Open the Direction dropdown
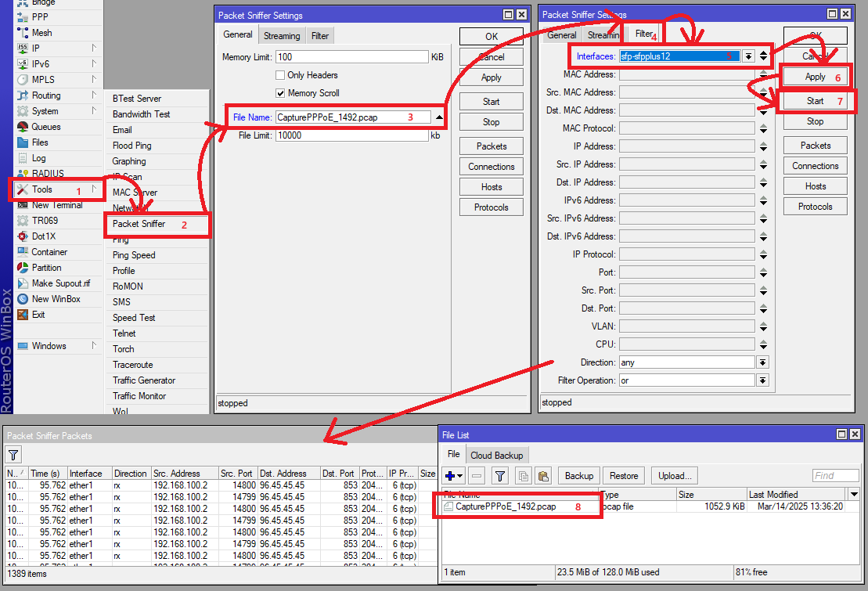 (x=763, y=362)
